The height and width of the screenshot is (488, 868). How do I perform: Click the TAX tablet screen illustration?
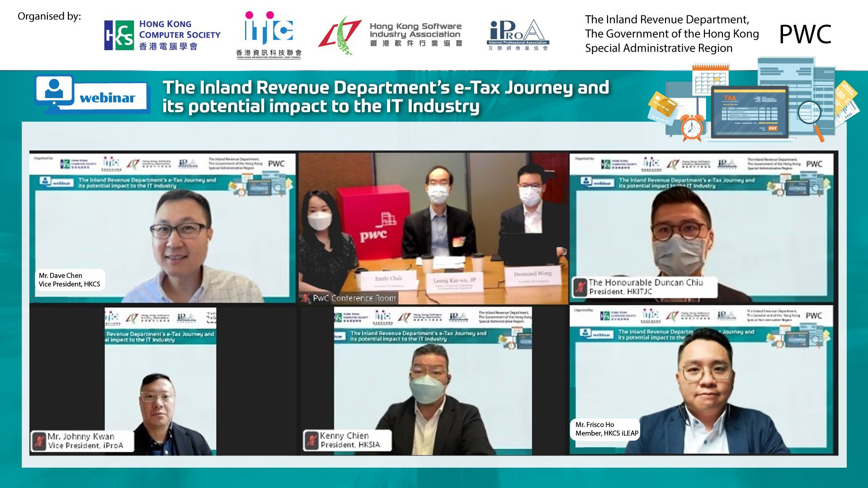point(750,112)
